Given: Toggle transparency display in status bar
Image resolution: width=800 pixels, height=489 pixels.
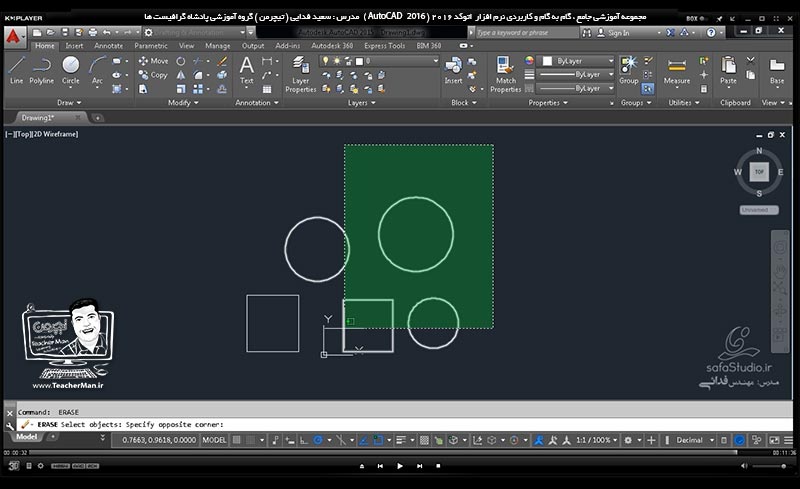Looking at the screenshot, I should coord(424,440).
